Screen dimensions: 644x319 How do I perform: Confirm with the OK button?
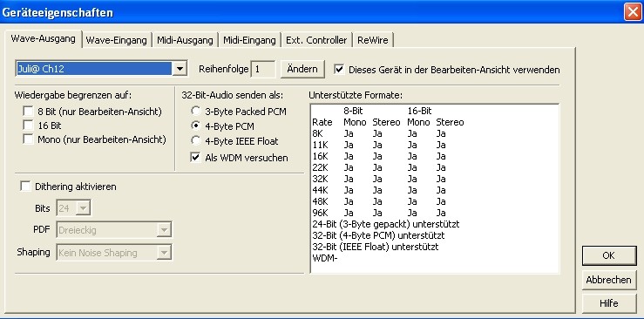pyautogui.click(x=609, y=255)
